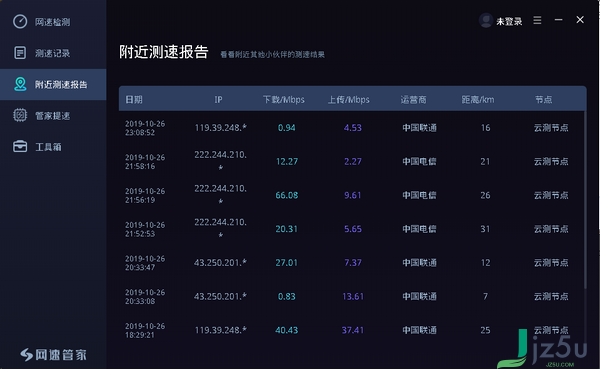Click download value 0.94
Viewport: 600px width, 369px height.
(286, 127)
